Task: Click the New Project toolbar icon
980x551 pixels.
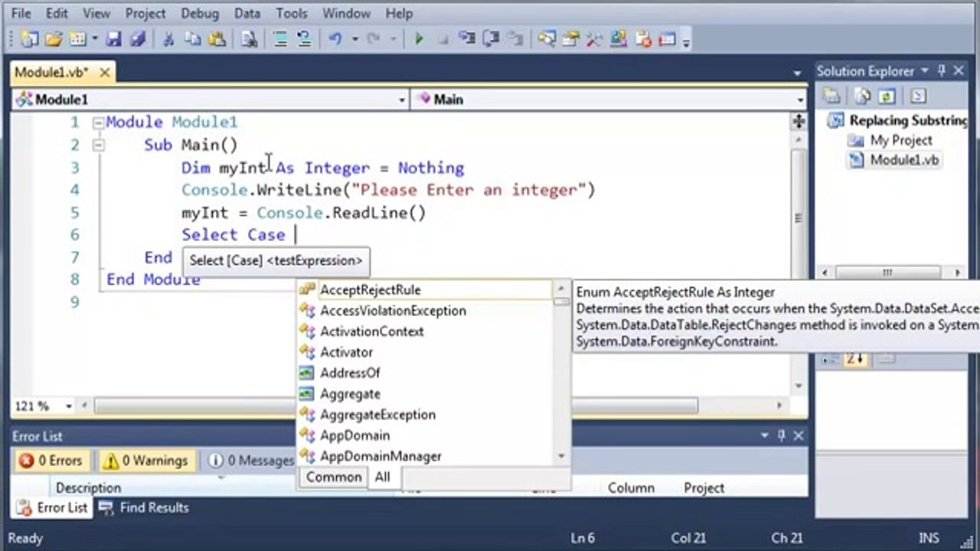Action: (x=30, y=39)
